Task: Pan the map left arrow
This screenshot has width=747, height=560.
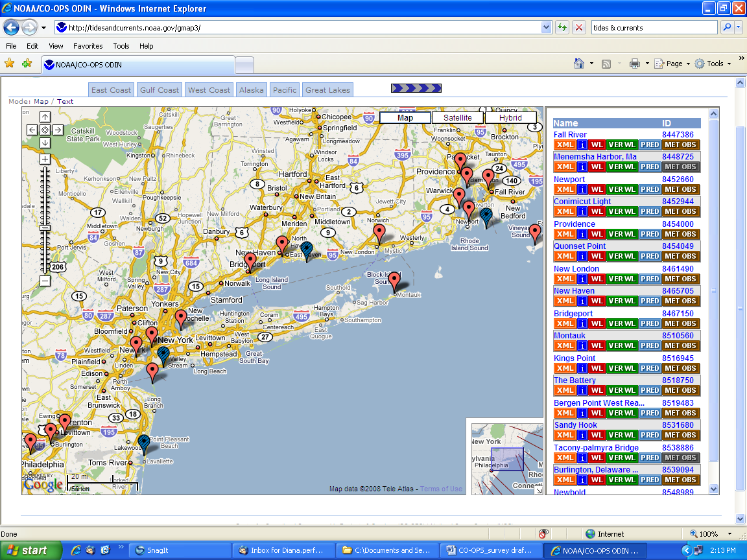Action: click(x=32, y=130)
